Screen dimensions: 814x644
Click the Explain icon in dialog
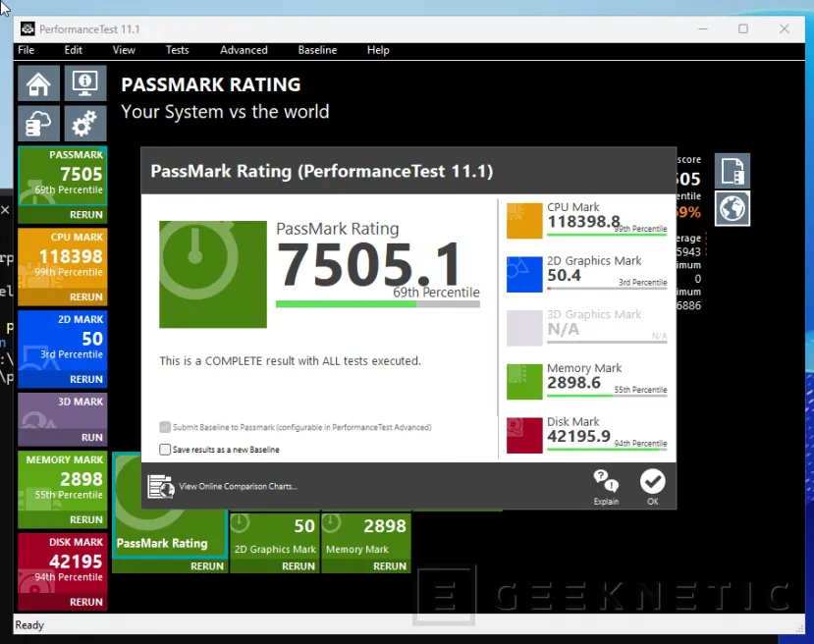606,485
